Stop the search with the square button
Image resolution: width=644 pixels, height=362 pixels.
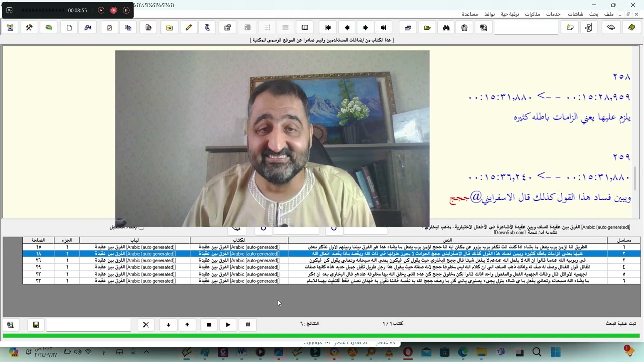tap(209, 325)
